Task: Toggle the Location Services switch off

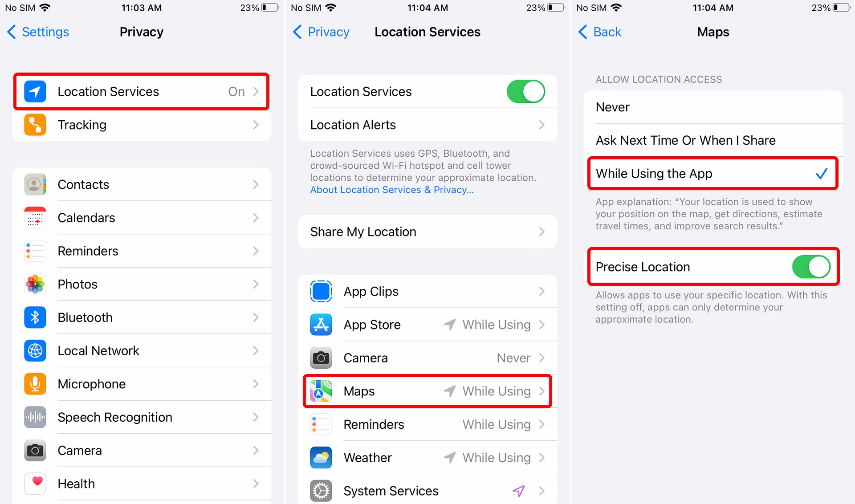Action: [526, 92]
